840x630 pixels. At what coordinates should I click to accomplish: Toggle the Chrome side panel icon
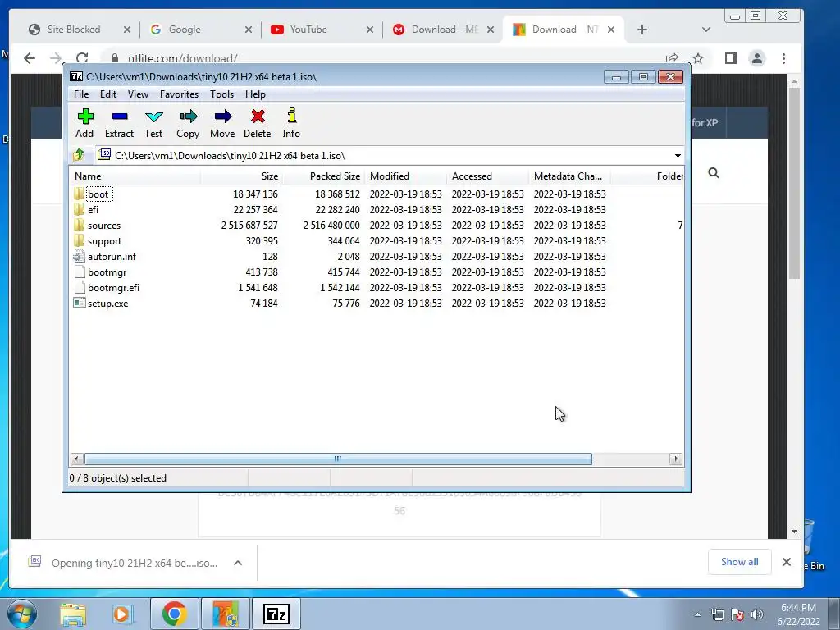pyautogui.click(x=731, y=58)
